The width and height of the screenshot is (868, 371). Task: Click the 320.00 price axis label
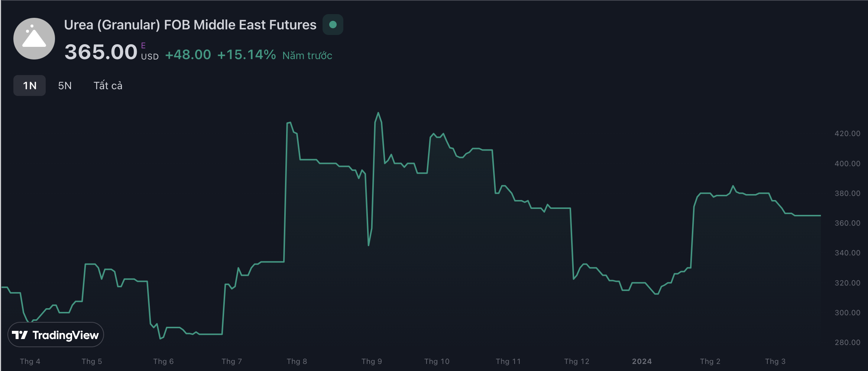847,283
